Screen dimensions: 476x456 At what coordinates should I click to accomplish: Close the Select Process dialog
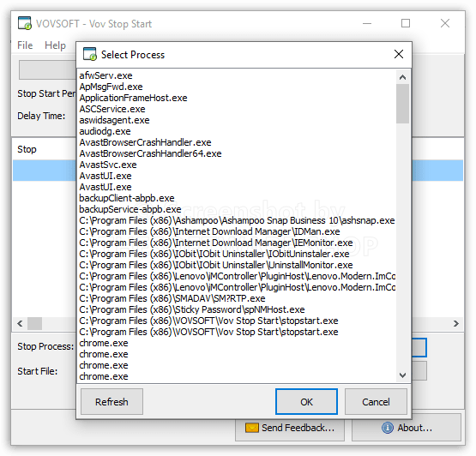[x=399, y=54]
